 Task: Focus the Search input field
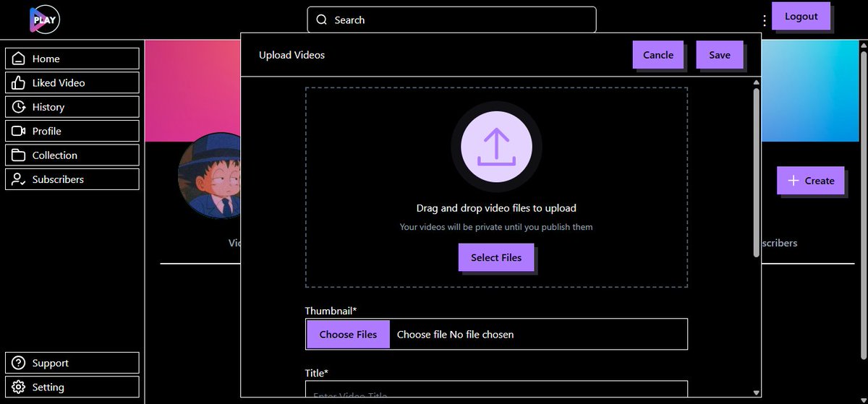[x=451, y=20]
